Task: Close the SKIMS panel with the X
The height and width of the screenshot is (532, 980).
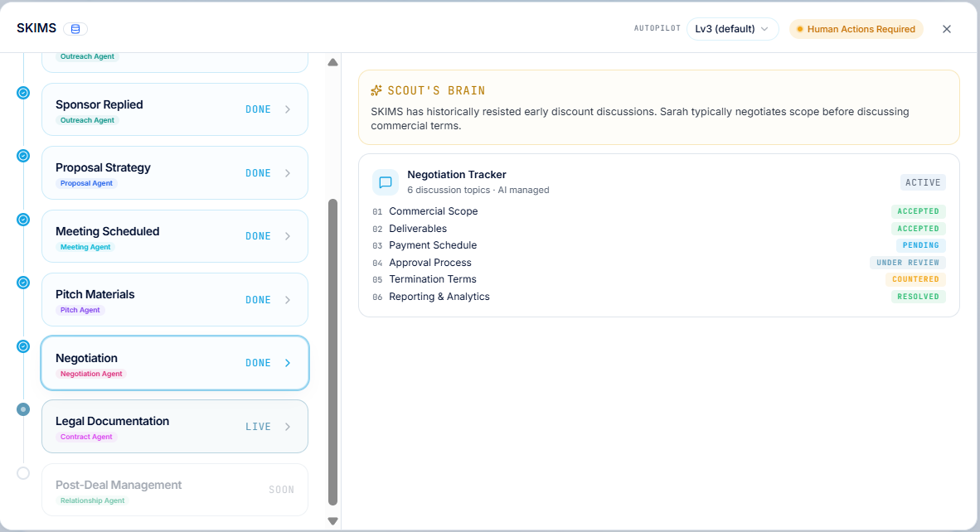Action: pyautogui.click(x=947, y=29)
